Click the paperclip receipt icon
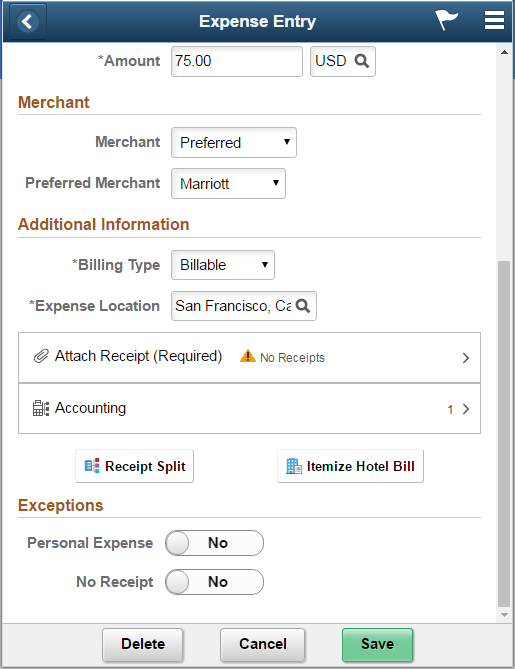The height and width of the screenshot is (669, 515). 41,356
